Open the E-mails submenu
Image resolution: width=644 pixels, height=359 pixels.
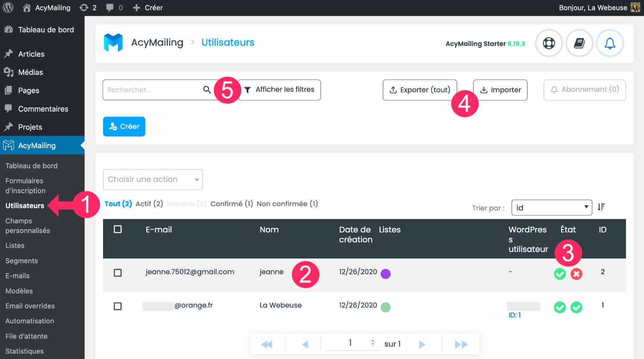pos(18,276)
